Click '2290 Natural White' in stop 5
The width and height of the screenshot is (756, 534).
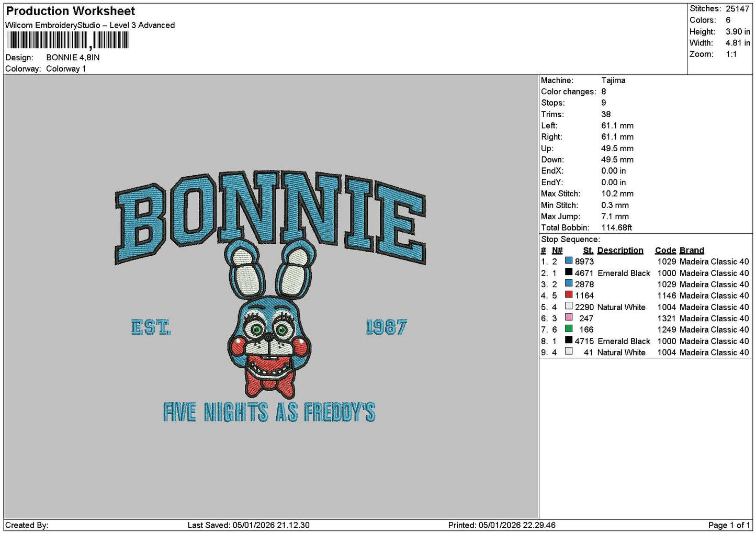pyautogui.click(x=611, y=308)
